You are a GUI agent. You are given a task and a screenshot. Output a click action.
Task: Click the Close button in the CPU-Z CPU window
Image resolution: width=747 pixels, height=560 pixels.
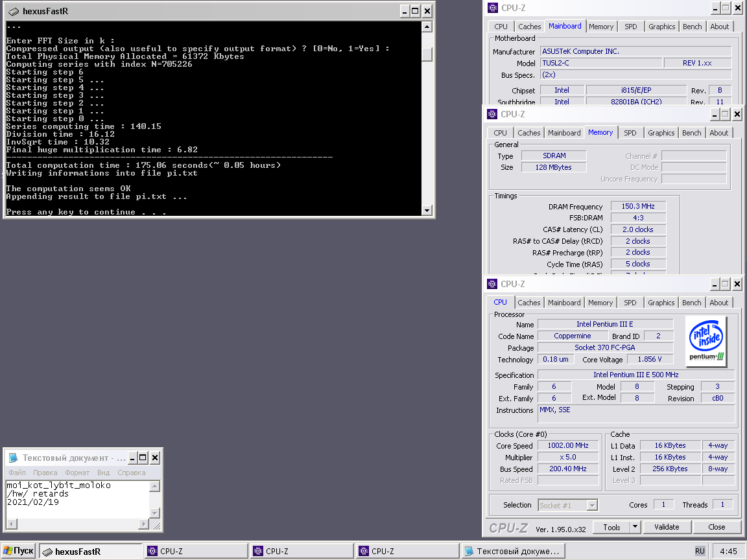point(717,527)
